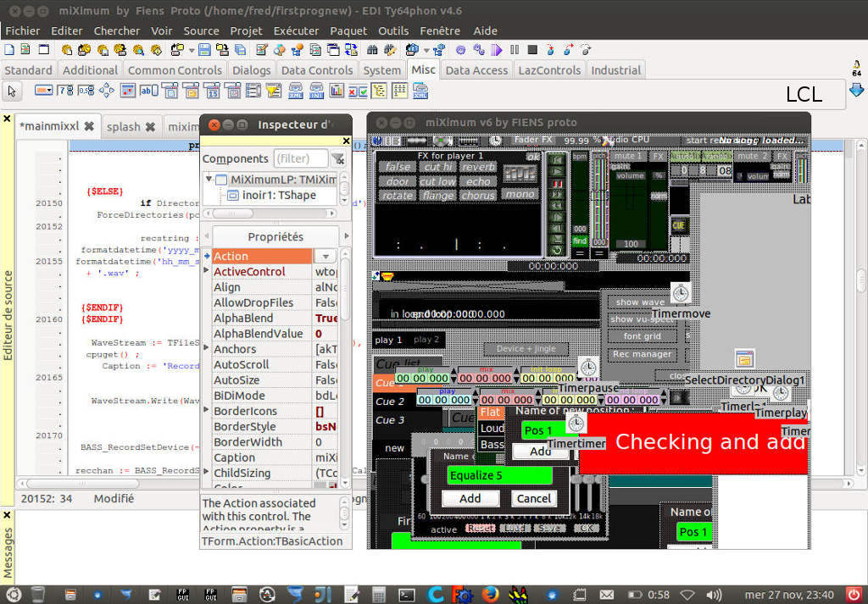Pick the TBarChart component icon
This screenshot has width=868, height=604.
pyautogui.click(x=337, y=90)
